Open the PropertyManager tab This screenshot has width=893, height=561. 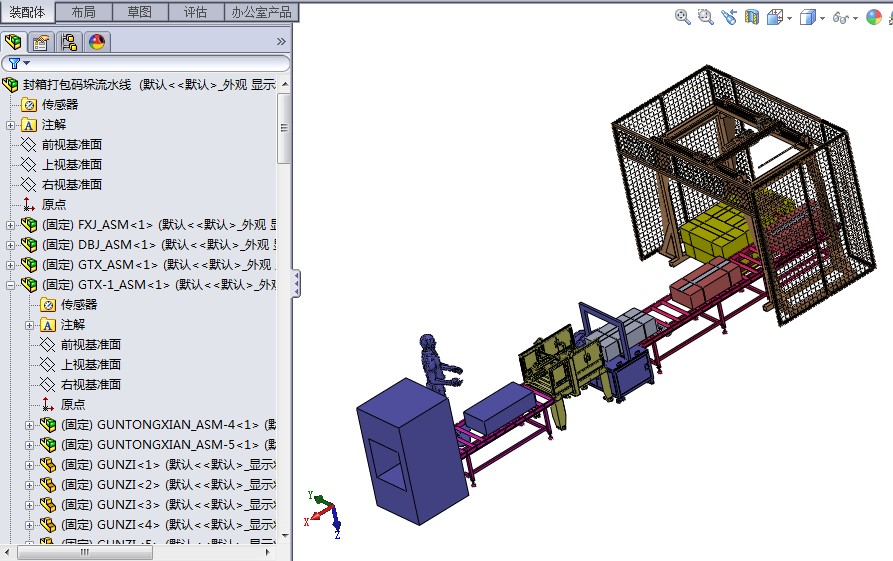41,42
